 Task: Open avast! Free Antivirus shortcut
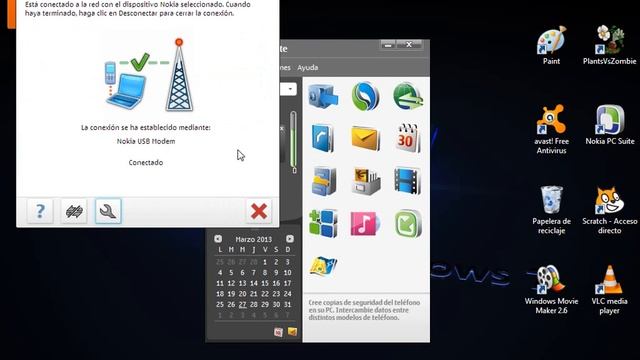[551, 129]
